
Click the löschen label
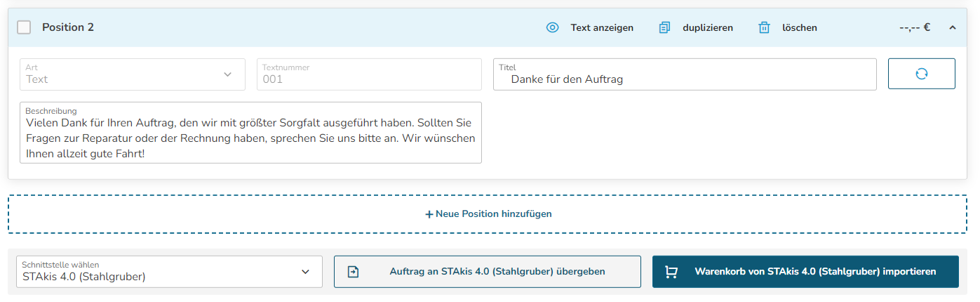(x=800, y=27)
